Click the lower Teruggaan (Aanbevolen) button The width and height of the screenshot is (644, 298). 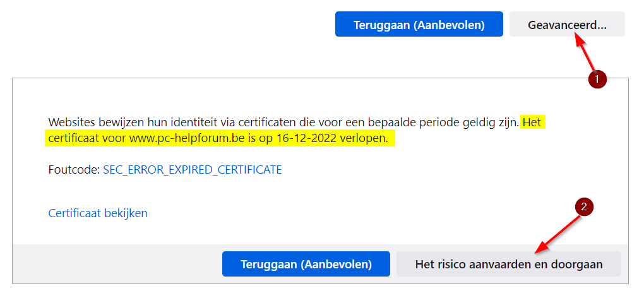pos(306,264)
